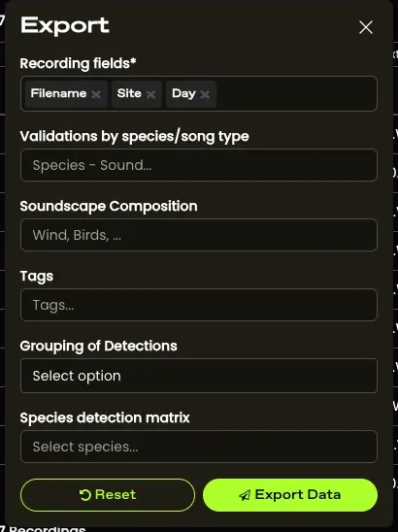Screen dimensions: 398x532
Task: Open the Soundscape Composition Wind, Birds field
Action: pyautogui.click(x=199, y=235)
